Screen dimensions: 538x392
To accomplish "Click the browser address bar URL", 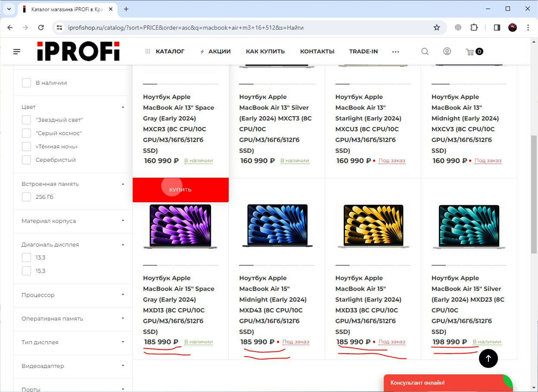I will coord(185,27).
